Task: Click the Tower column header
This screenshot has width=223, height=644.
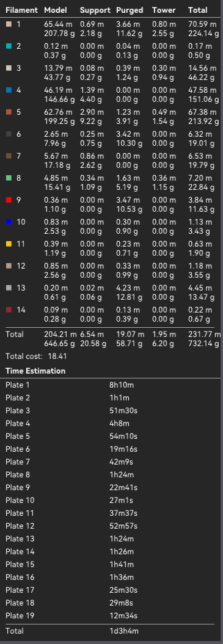Action: [164, 10]
